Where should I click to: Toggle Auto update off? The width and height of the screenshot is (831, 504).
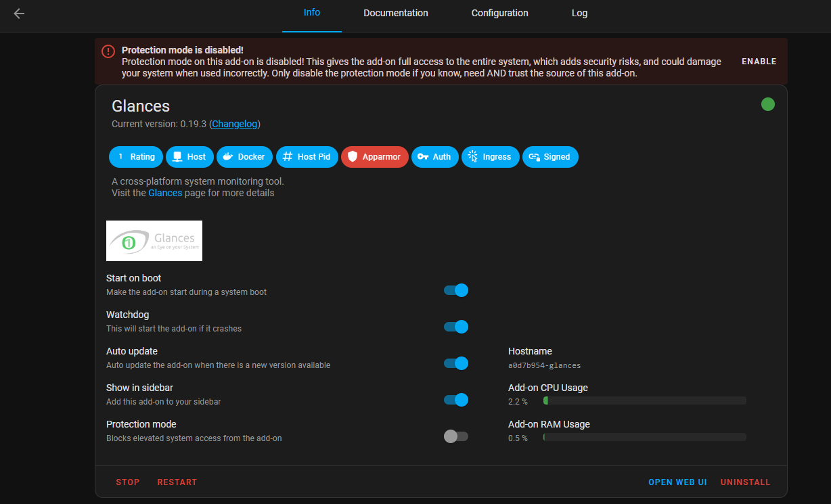[x=456, y=363]
